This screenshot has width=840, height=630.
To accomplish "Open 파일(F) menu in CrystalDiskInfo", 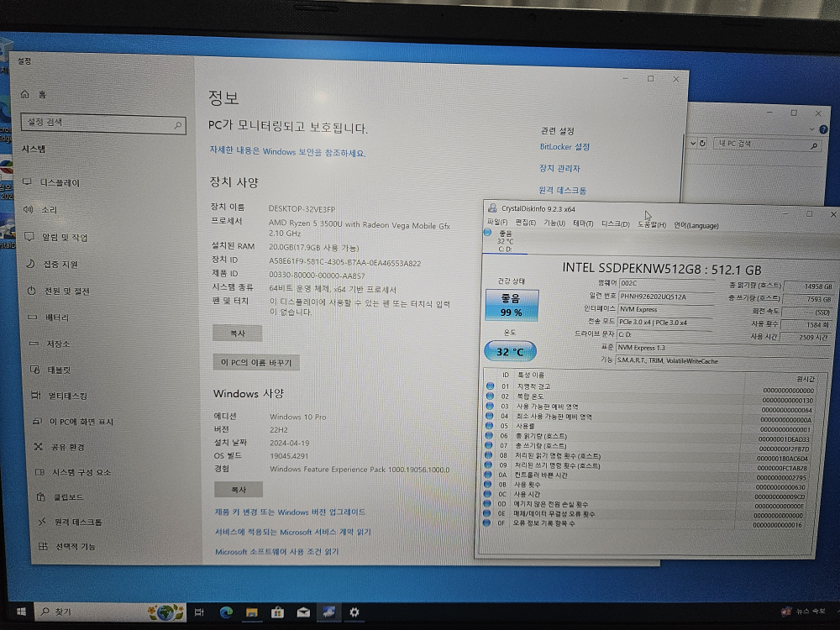I will click(496, 223).
